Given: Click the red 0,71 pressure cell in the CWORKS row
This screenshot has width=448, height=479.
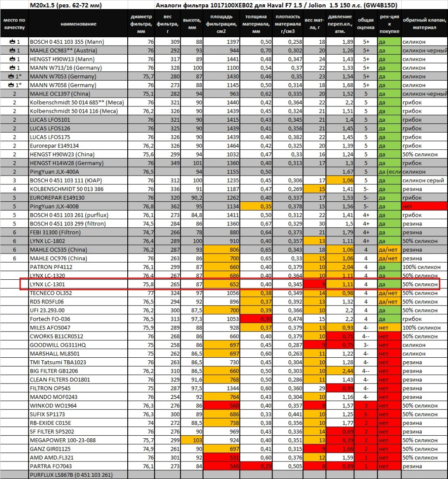Looking at the screenshot, I should click(340, 336).
